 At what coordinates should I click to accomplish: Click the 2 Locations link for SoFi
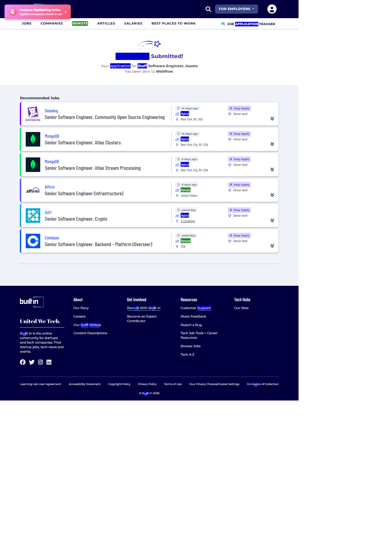(x=188, y=221)
